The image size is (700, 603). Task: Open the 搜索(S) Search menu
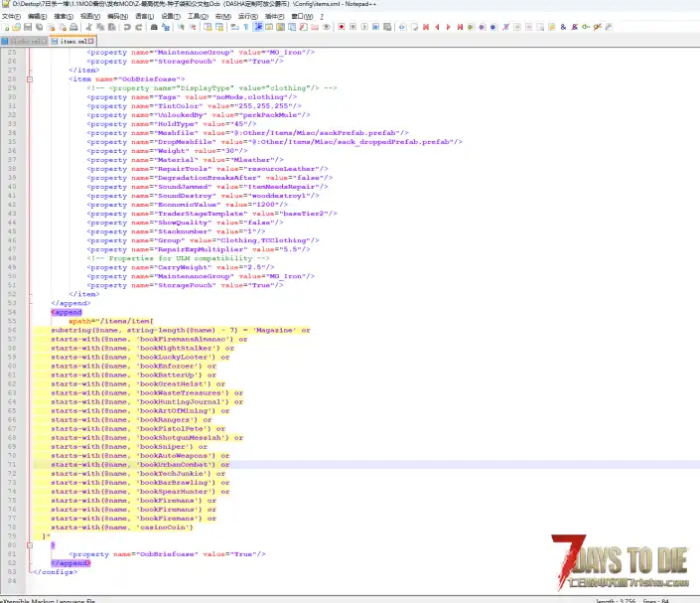tap(64, 16)
